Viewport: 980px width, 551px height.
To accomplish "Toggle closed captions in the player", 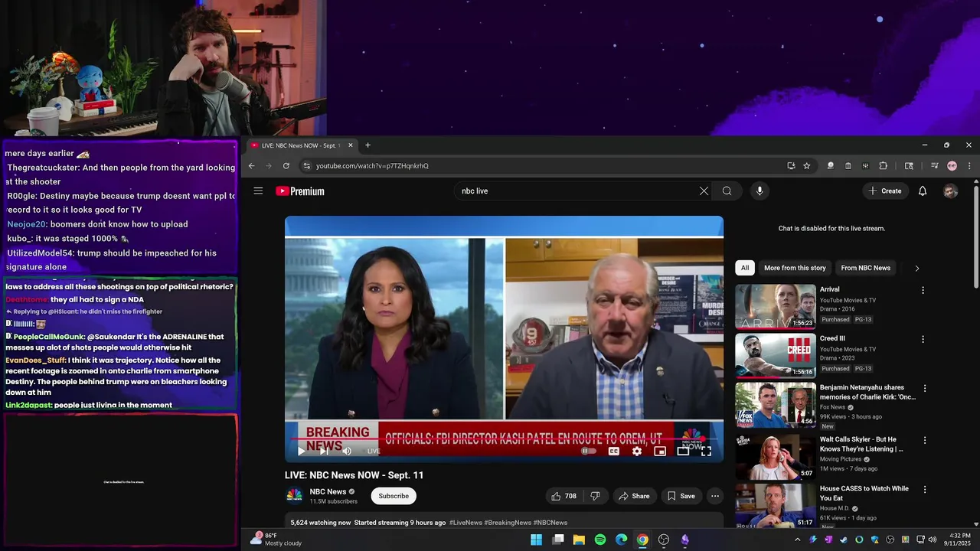I will [613, 451].
